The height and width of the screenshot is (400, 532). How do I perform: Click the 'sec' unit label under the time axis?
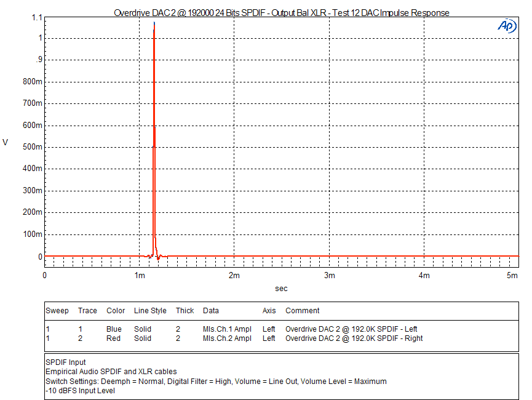pos(281,289)
